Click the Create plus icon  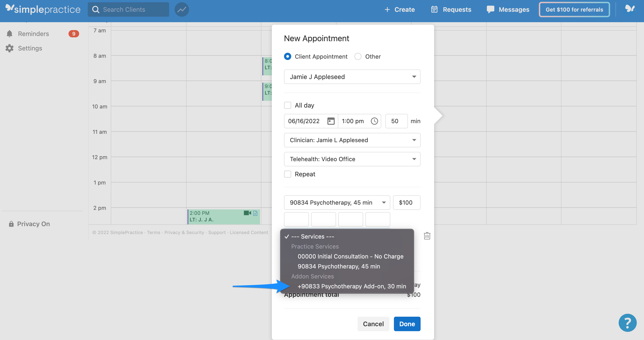tap(387, 9)
